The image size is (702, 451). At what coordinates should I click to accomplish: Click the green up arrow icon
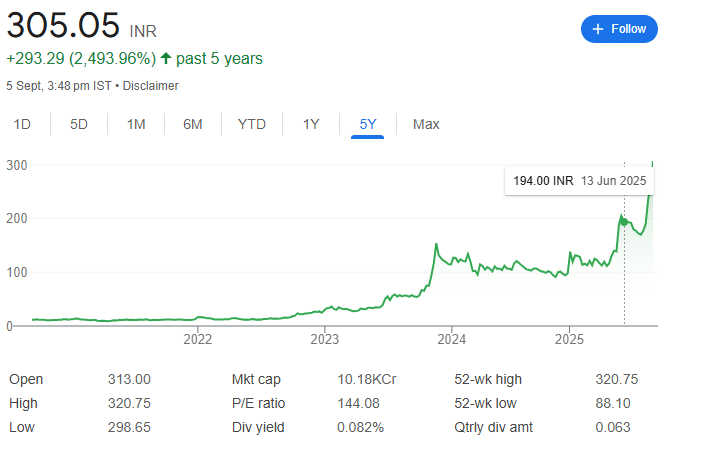tap(166, 58)
